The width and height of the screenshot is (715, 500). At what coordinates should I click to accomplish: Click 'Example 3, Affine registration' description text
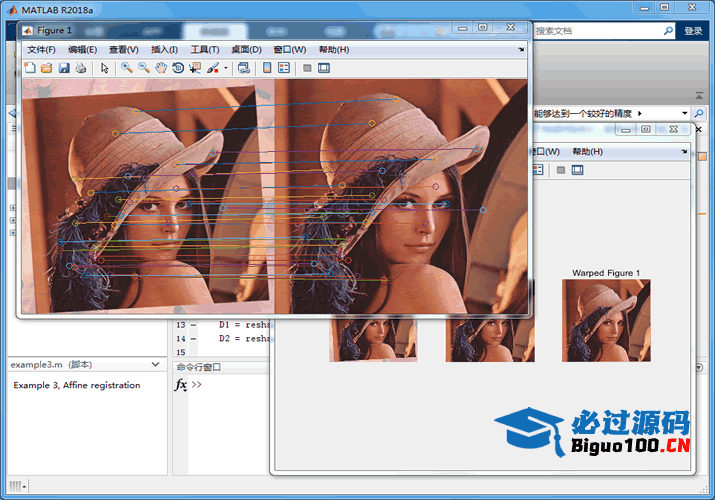point(77,385)
